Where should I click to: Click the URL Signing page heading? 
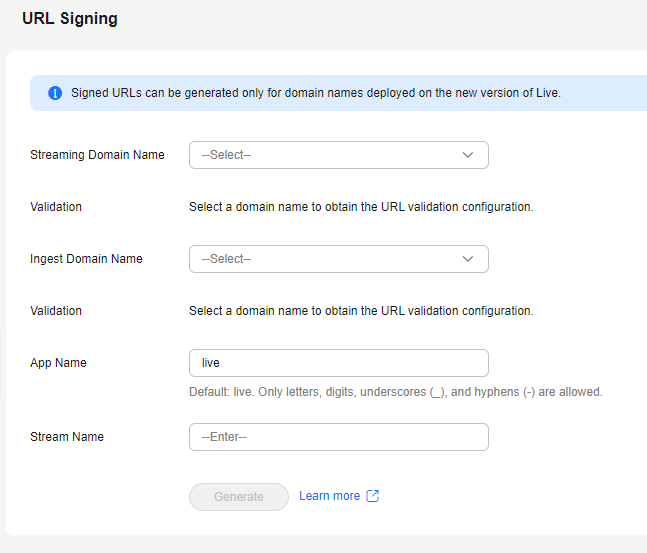[70, 19]
